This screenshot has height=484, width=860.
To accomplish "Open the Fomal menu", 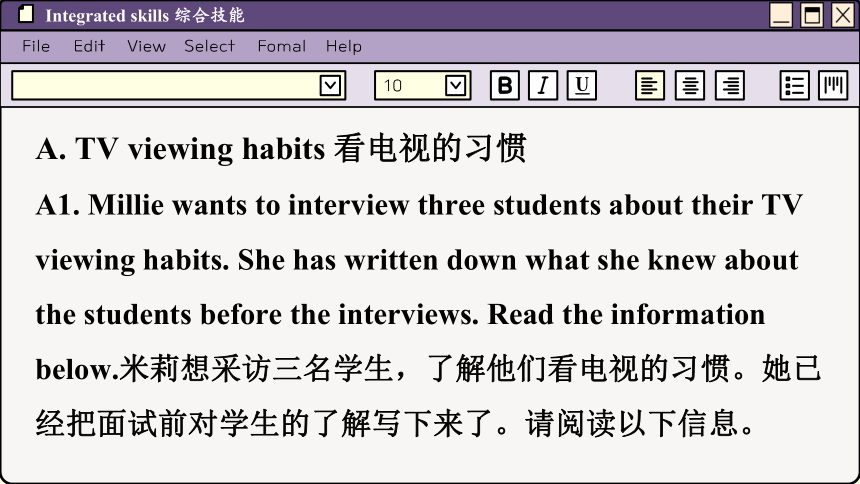I will pos(281,46).
